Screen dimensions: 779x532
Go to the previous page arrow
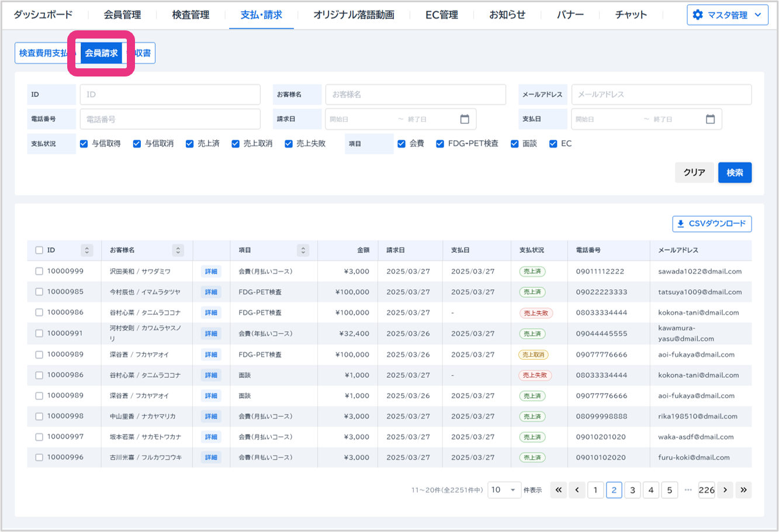[577, 490]
